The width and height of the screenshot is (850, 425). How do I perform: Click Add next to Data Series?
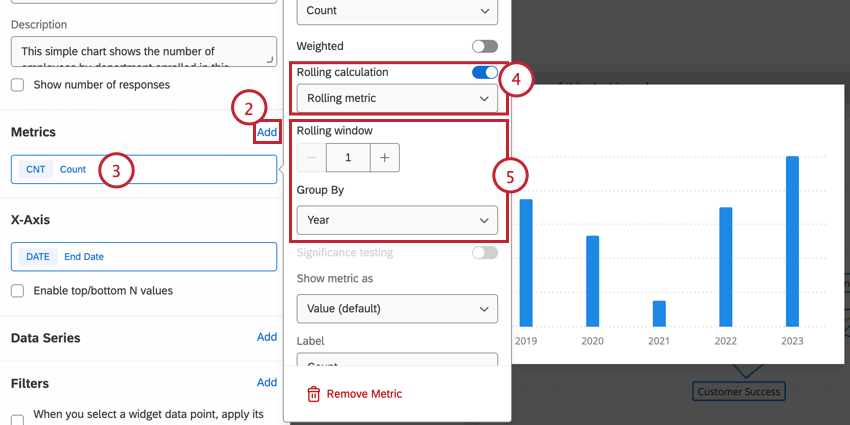(266, 337)
